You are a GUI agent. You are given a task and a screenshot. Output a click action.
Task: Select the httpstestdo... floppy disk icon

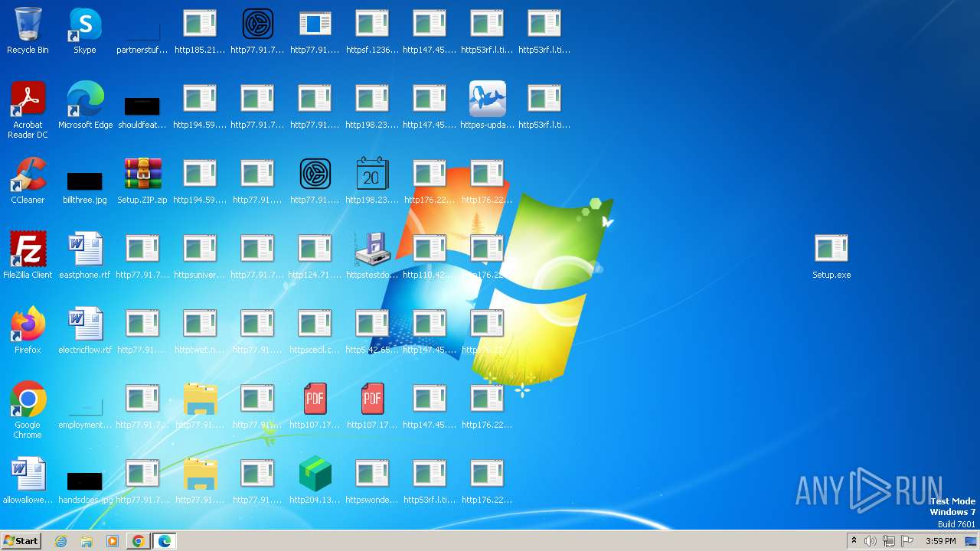coord(372,256)
